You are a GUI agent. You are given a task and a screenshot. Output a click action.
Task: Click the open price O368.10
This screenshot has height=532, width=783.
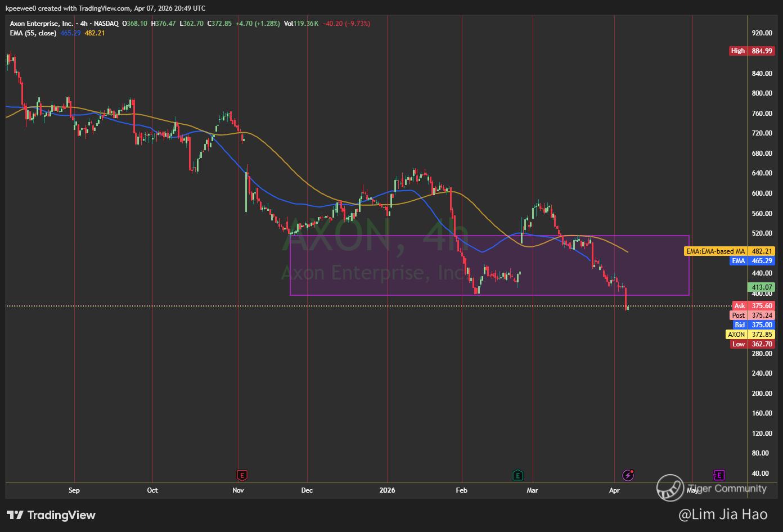coord(134,24)
